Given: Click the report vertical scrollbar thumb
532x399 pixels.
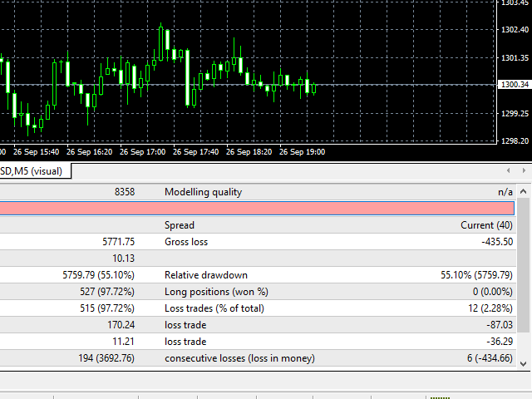Looking at the screenshot, I should 523,265.
